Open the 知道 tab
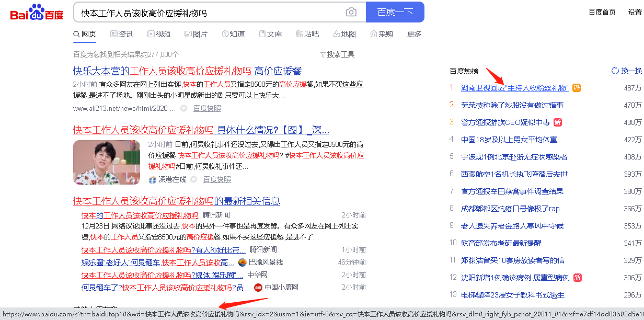The height and width of the screenshot is (320, 644). point(233,34)
